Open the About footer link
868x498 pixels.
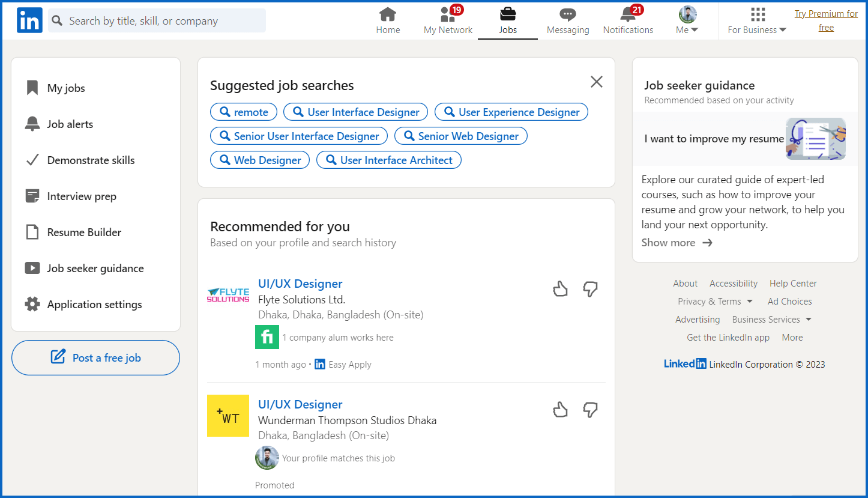686,284
